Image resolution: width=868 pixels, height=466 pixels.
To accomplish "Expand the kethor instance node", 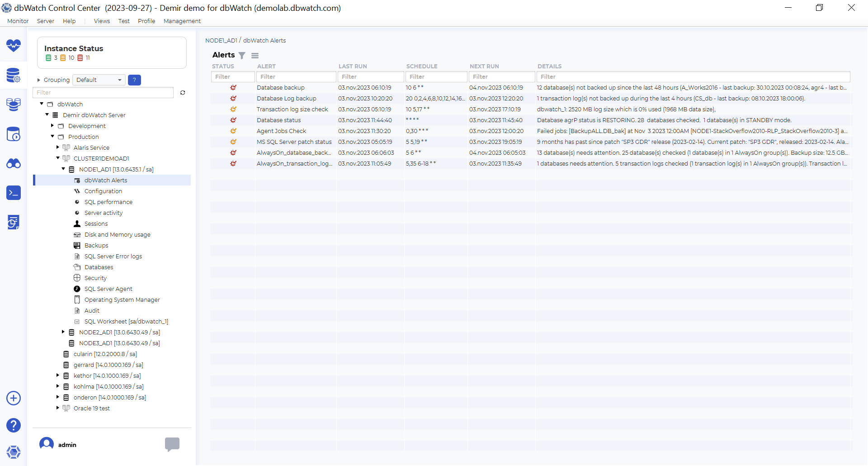I will [x=58, y=376].
